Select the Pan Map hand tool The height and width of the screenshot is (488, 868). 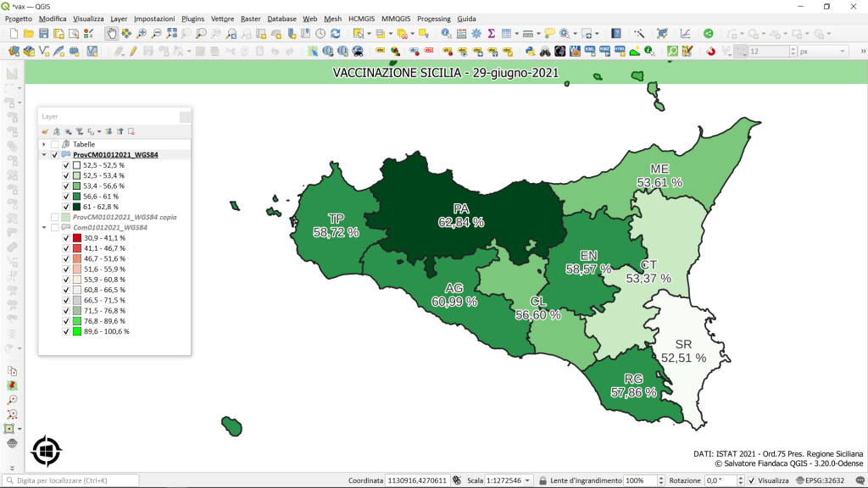coord(111,33)
